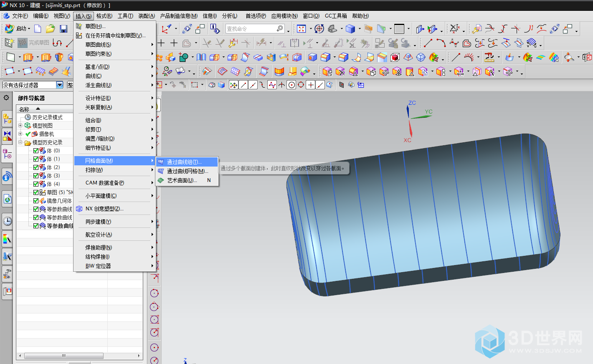Click the search magnifier in command finder
This screenshot has height=364, width=593.
[x=280, y=28]
